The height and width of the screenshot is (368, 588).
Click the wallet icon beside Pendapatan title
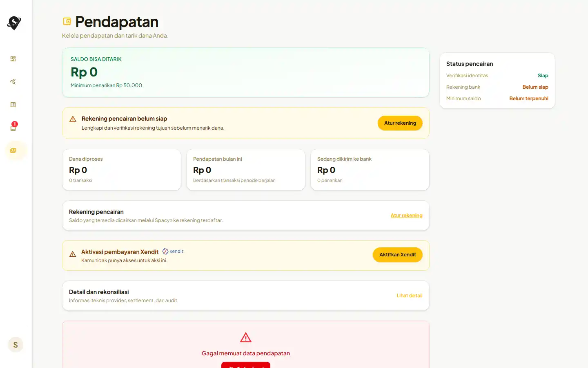(x=67, y=21)
